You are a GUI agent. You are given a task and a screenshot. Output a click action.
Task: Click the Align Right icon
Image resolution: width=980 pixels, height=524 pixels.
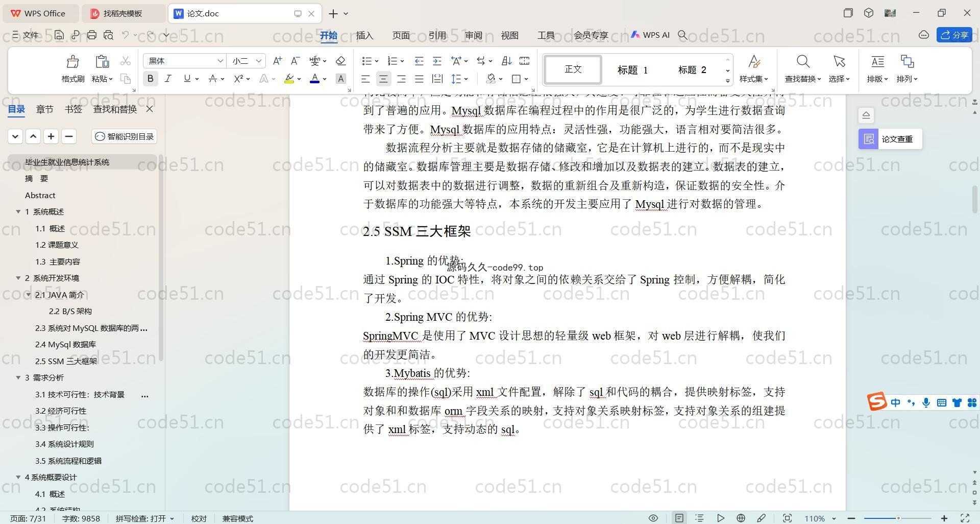(x=401, y=79)
